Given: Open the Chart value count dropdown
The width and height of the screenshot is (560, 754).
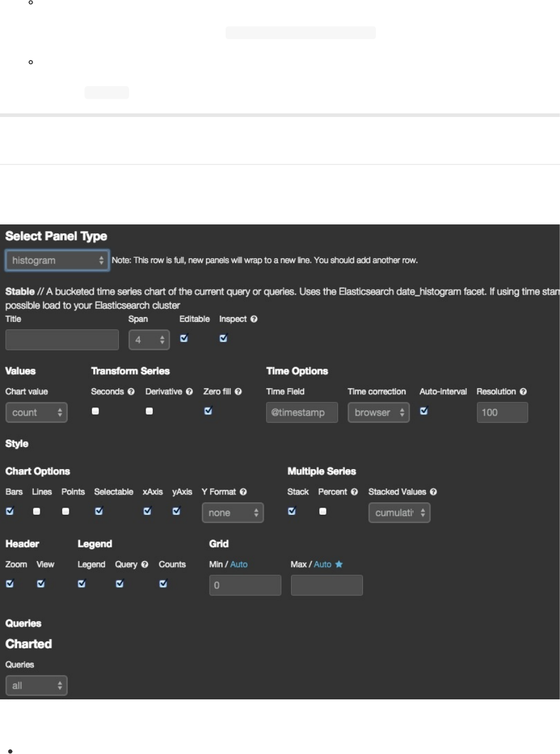Looking at the screenshot, I should (36, 413).
